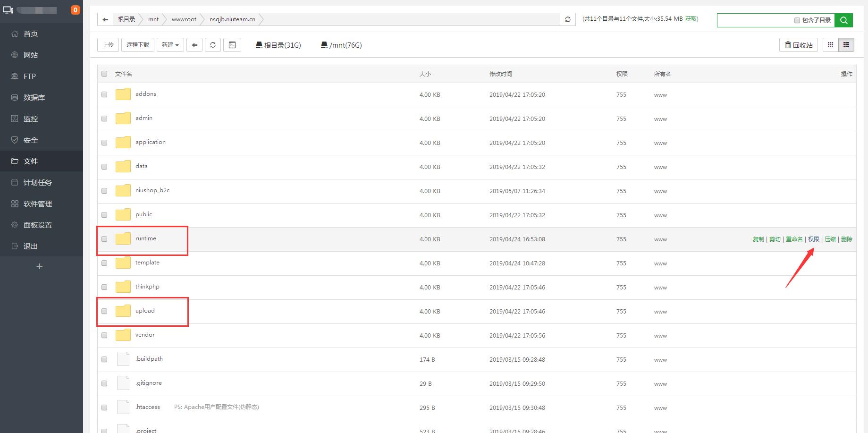This screenshot has width=868, height=433.
Task: Click the green search magnifier button
Action: click(843, 20)
